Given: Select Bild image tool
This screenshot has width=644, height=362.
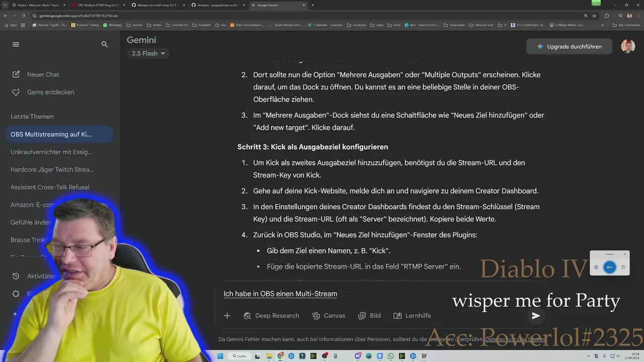Looking at the screenshot, I should click(x=370, y=316).
